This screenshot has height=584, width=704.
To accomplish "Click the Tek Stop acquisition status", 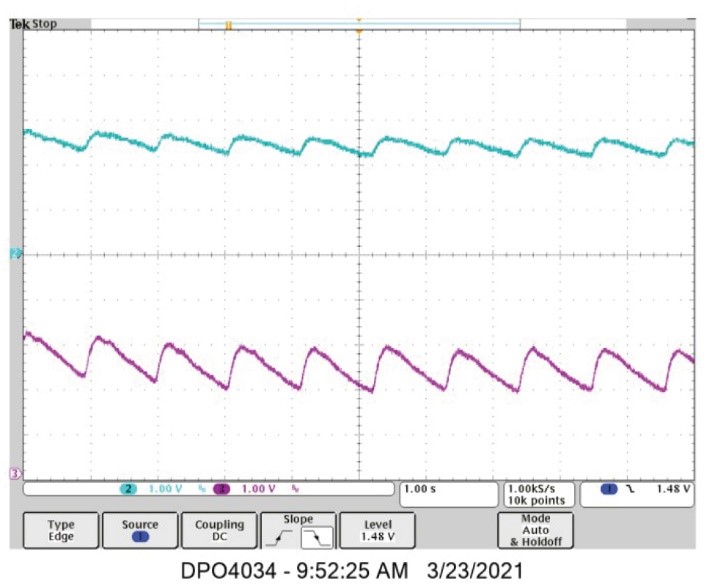I will point(34,24).
